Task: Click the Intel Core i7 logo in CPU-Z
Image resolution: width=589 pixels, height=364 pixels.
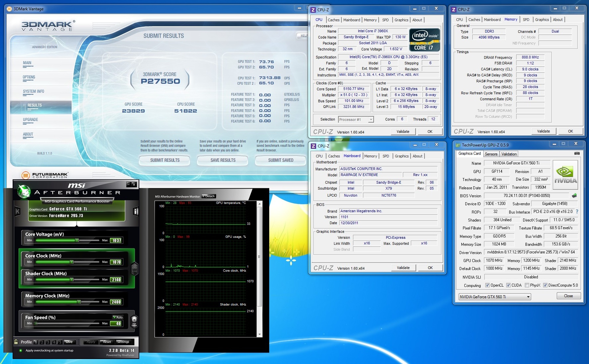Action: click(x=424, y=40)
